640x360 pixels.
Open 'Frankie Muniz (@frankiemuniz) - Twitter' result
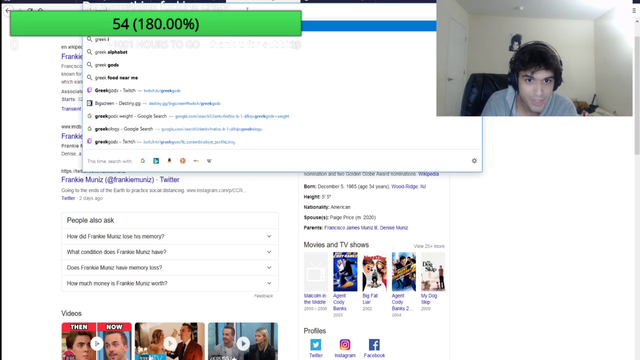click(x=120, y=180)
